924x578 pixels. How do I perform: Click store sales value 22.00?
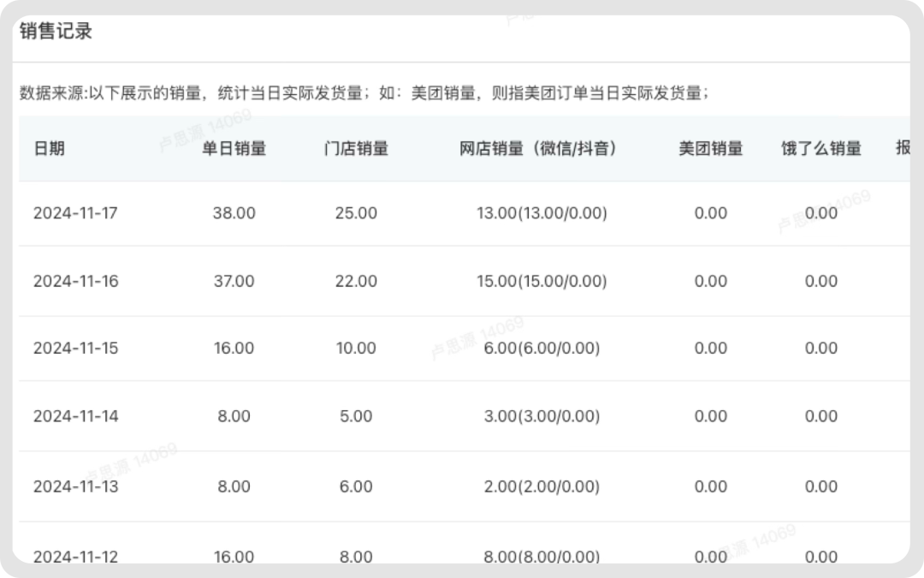[356, 281]
